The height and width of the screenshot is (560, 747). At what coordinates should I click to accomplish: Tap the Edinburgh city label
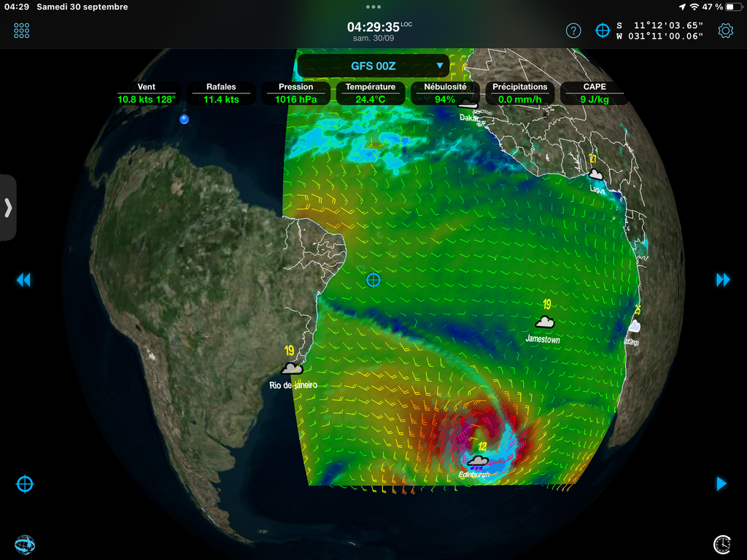pyautogui.click(x=473, y=474)
